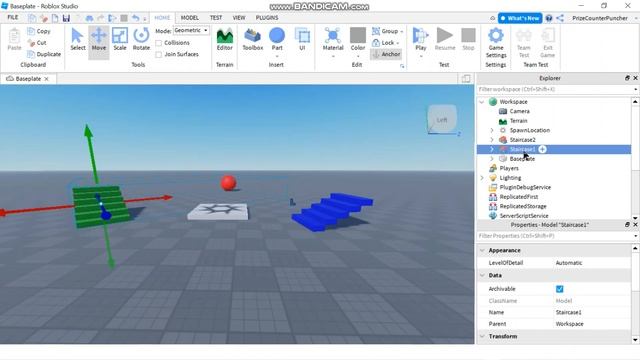Screen dimensions: 640x360
Task: Open Game Settings
Action: pos(496,43)
